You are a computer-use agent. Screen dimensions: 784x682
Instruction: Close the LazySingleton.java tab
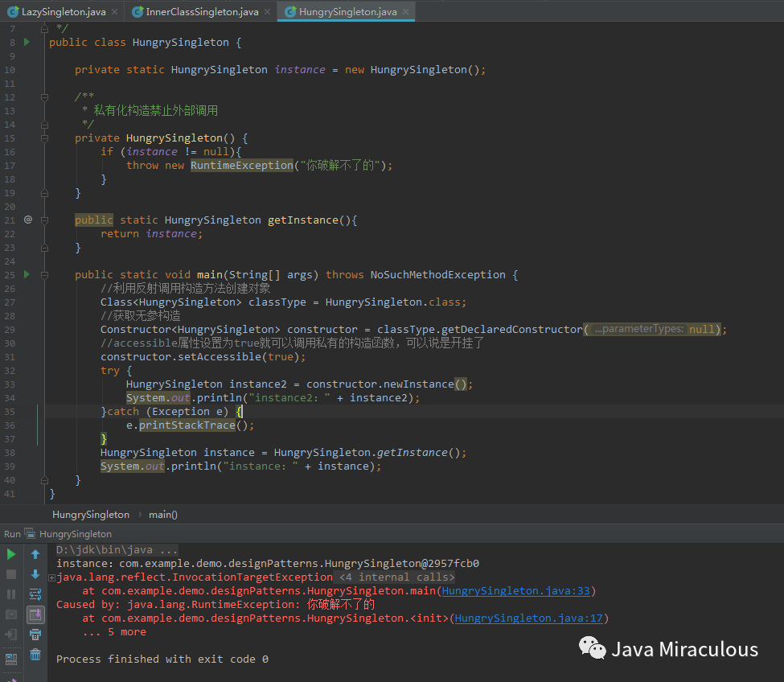click(114, 11)
